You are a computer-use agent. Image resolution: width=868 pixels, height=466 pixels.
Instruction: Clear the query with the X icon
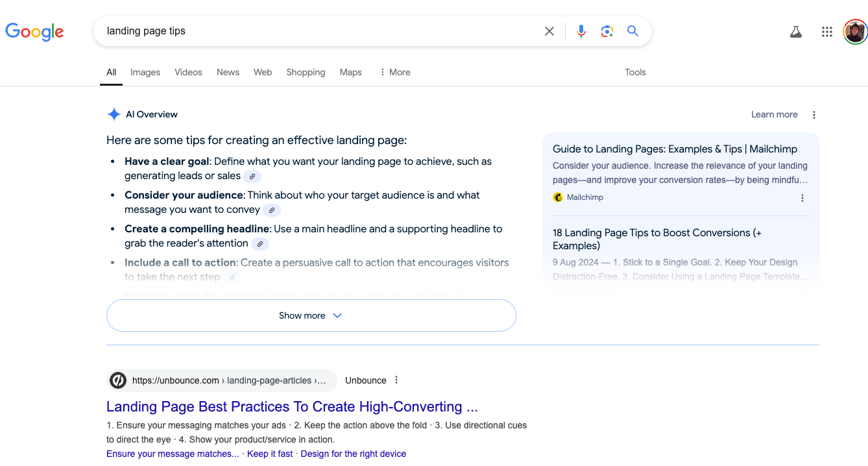pyautogui.click(x=549, y=31)
